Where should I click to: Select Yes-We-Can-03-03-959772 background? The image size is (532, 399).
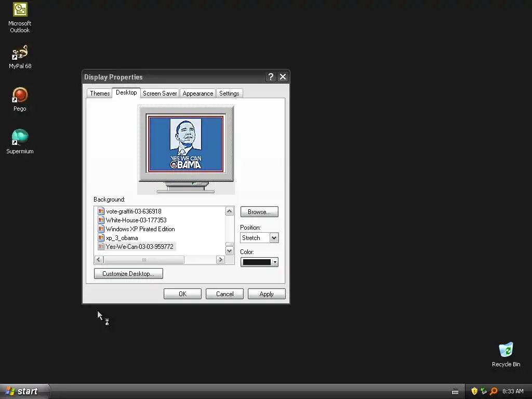pyautogui.click(x=139, y=247)
